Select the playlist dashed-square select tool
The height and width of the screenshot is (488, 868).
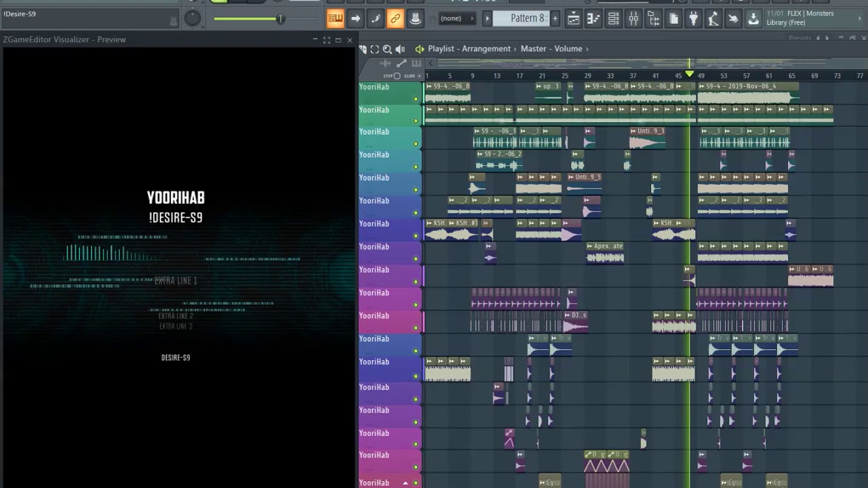tap(375, 49)
